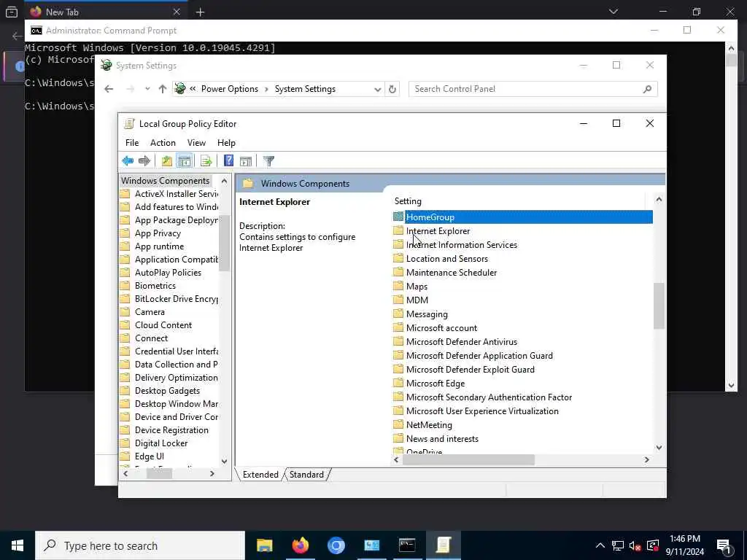
Task: Open a new tab with the plus button
Action: 200,12
